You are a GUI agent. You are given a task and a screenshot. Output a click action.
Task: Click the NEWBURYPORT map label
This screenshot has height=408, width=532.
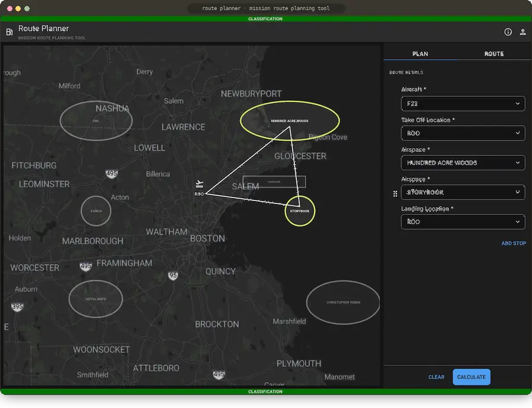[x=251, y=94]
